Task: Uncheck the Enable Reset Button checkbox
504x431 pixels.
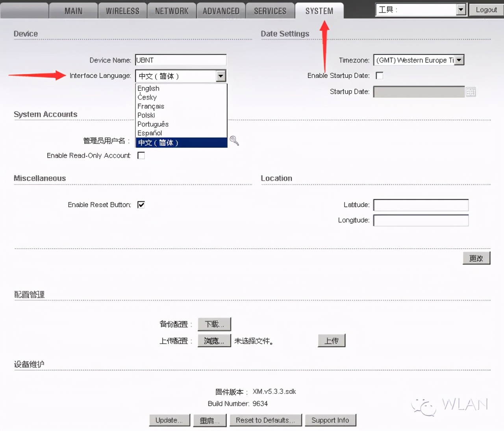Action: [x=141, y=204]
